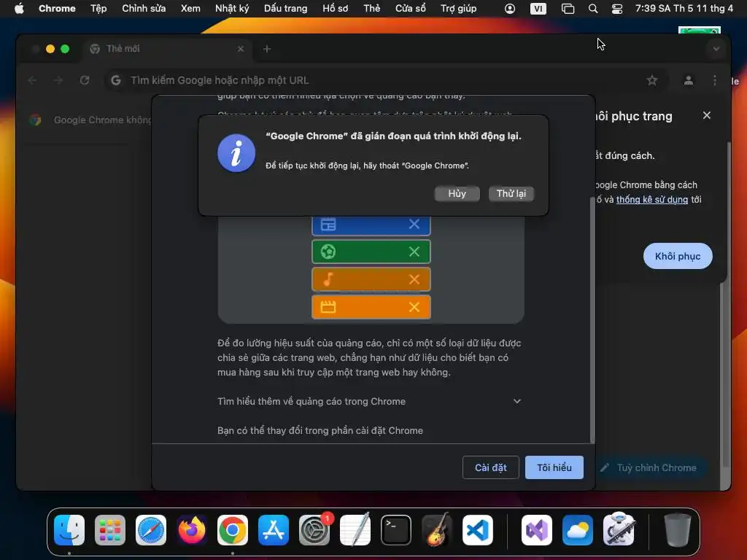Open Finder from the Dock
747x560 pixels.
tap(69, 530)
